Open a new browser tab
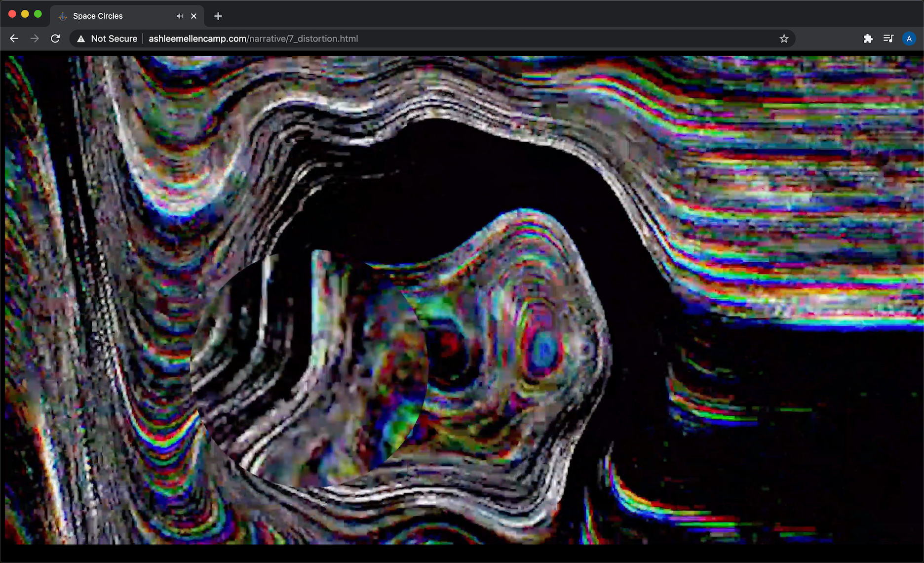924x563 pixels. coord(218,16)
